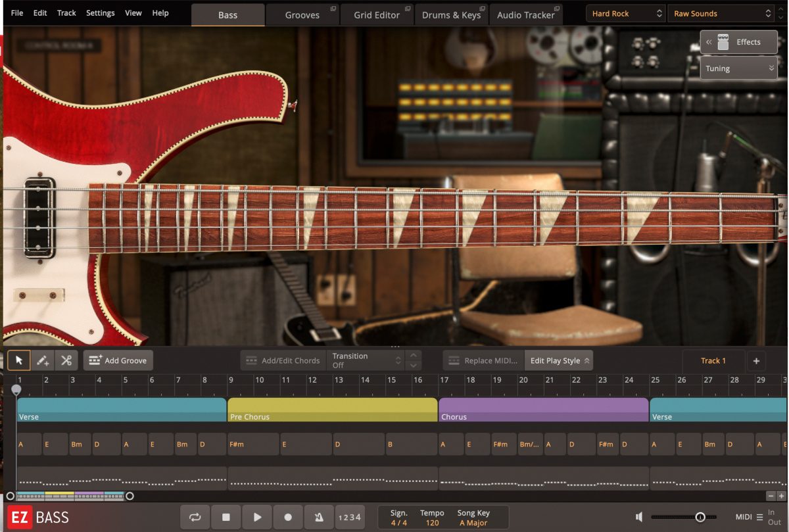Select the arrow pointer tool
Viewport: 789px width, 532px height.
point(18,360)
